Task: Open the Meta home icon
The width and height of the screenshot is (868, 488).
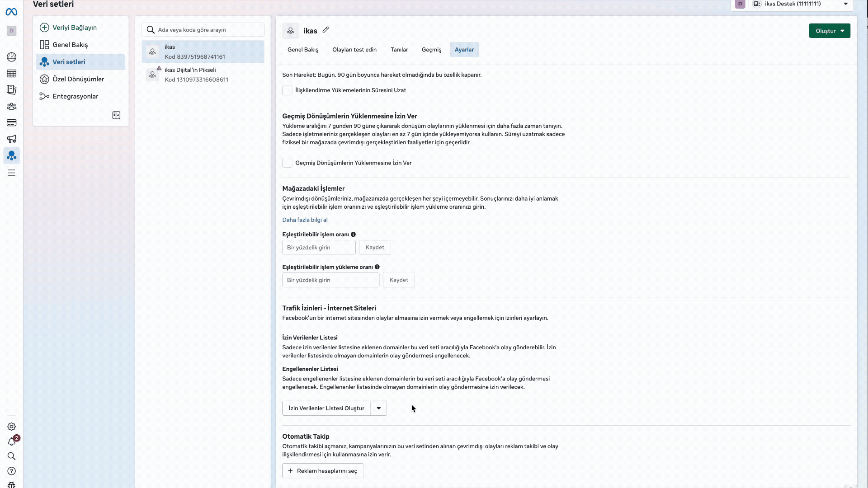Action: 11,12
